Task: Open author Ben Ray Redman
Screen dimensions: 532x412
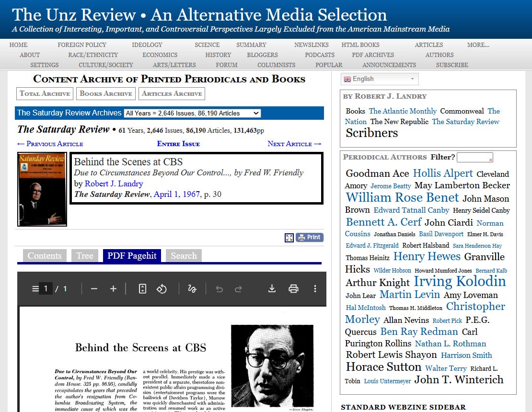Action: 419,332
